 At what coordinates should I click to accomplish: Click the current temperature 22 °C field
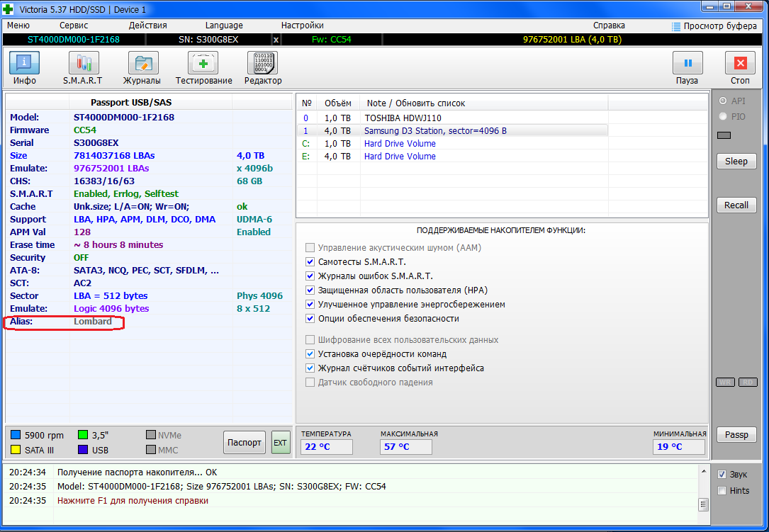326,447
